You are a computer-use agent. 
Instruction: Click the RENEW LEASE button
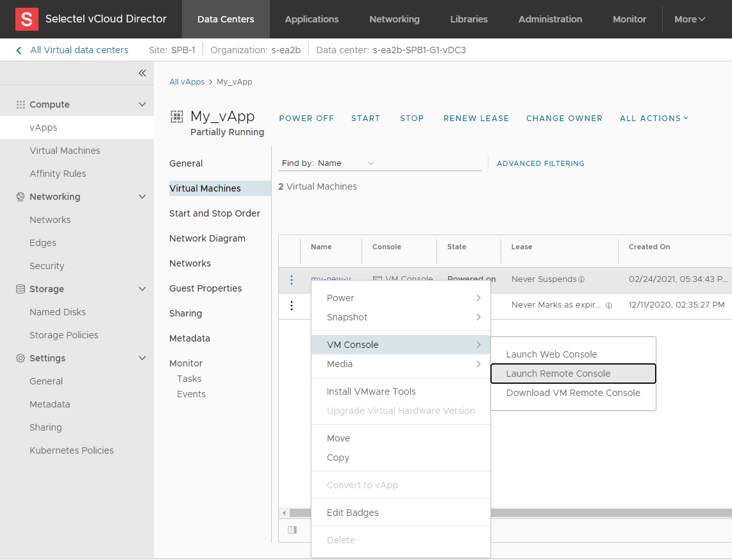[x=476, y=118]
